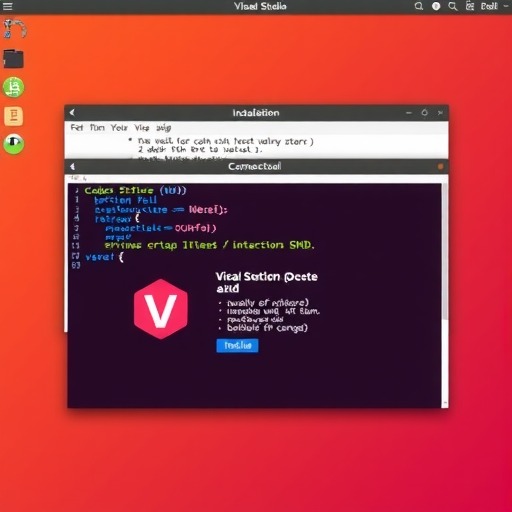Image resolution: width=512 pixels, height=512 pixels.
Task: Click the 'Vieal Setion' heading text
Action: [266, 282]
